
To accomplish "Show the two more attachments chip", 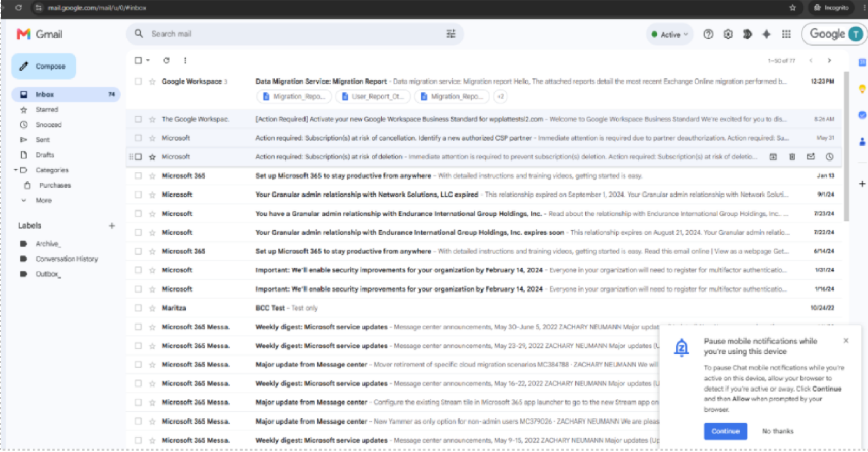I will coord(500,96).
